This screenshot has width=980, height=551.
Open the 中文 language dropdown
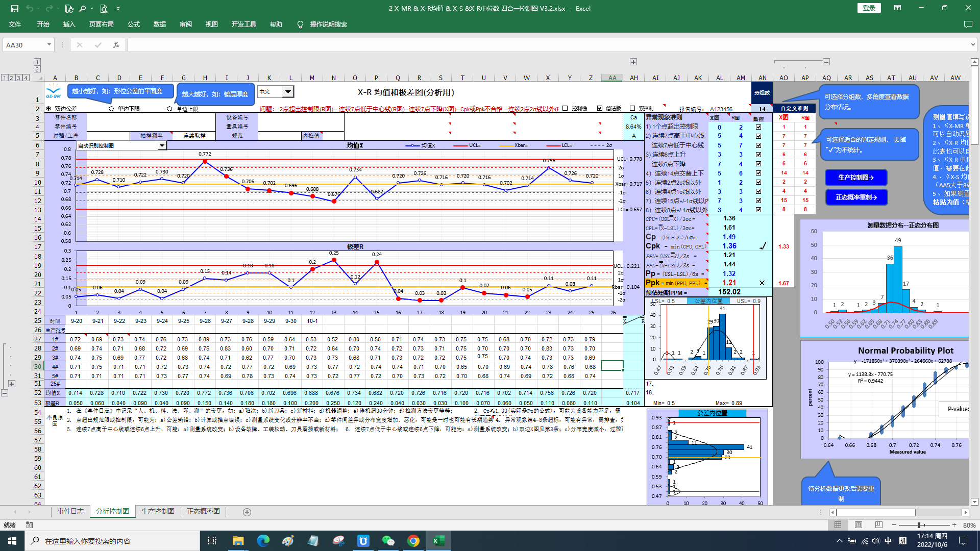point(288,92)
